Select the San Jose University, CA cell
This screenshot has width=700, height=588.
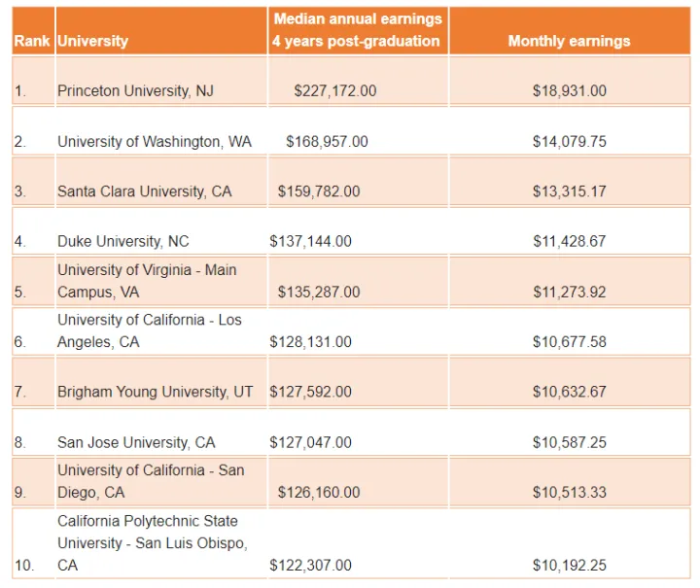tap(136, 442)
